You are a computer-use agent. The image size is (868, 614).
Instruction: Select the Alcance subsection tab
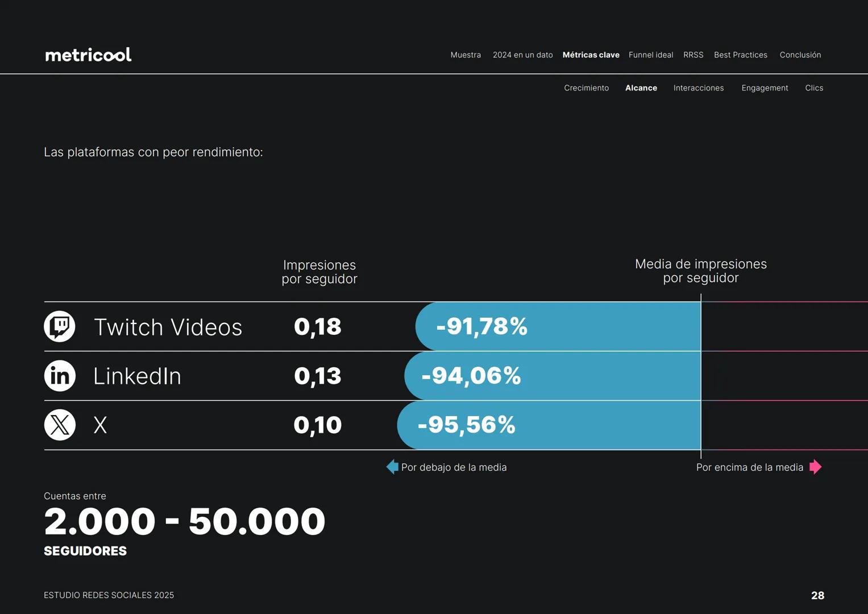[x=641, y=88]
